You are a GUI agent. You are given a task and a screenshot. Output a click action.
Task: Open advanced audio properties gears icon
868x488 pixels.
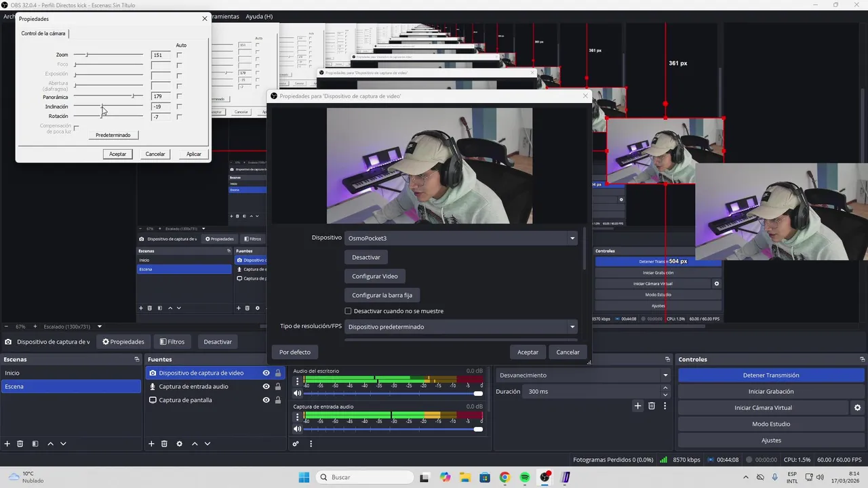[296, 444]
